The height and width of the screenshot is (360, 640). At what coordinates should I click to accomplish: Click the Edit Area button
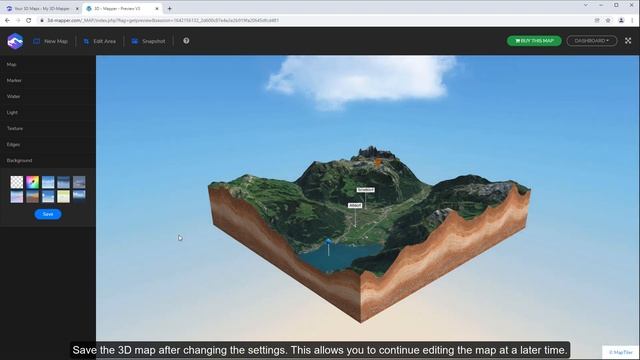[x=100, y=41]
